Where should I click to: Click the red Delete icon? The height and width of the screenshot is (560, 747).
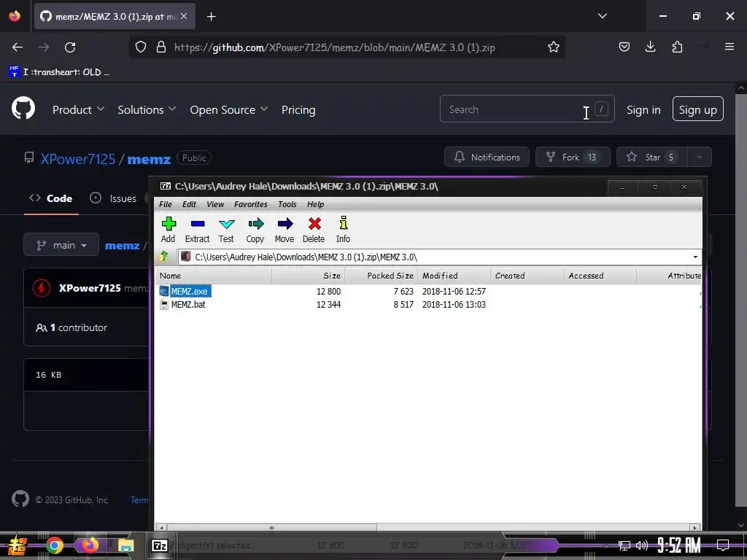coord(314,230)
